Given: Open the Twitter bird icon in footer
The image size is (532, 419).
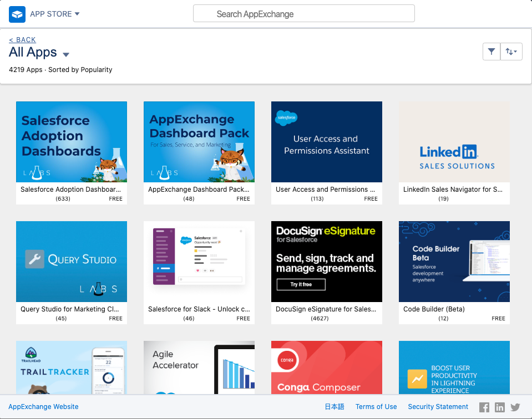Looking at the screenshot, I should click(515, 407).
